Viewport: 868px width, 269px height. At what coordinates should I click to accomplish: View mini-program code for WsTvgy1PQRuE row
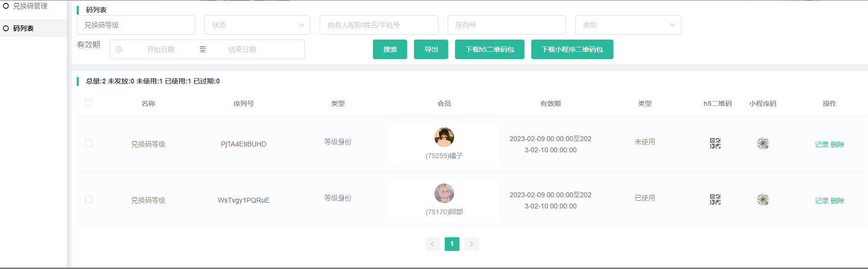(x=762, y=200)
